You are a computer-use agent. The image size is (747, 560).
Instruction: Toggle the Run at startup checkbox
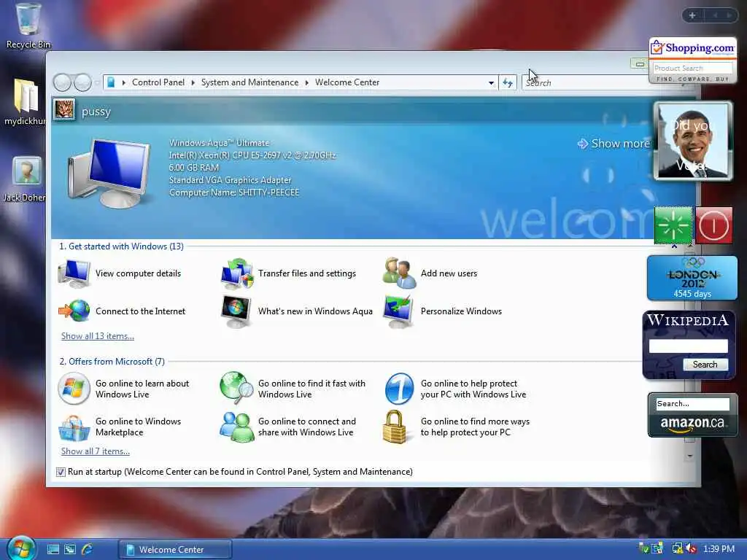tap(61, 472)
